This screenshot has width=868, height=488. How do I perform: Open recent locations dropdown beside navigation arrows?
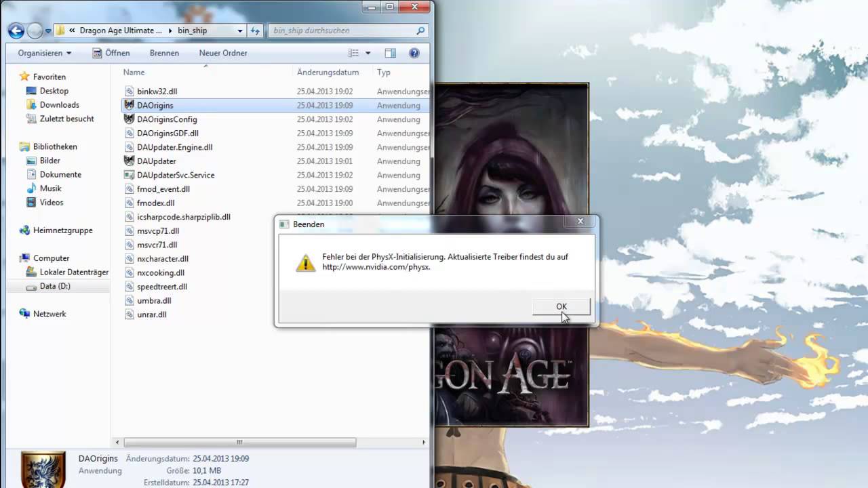[48, 31]
